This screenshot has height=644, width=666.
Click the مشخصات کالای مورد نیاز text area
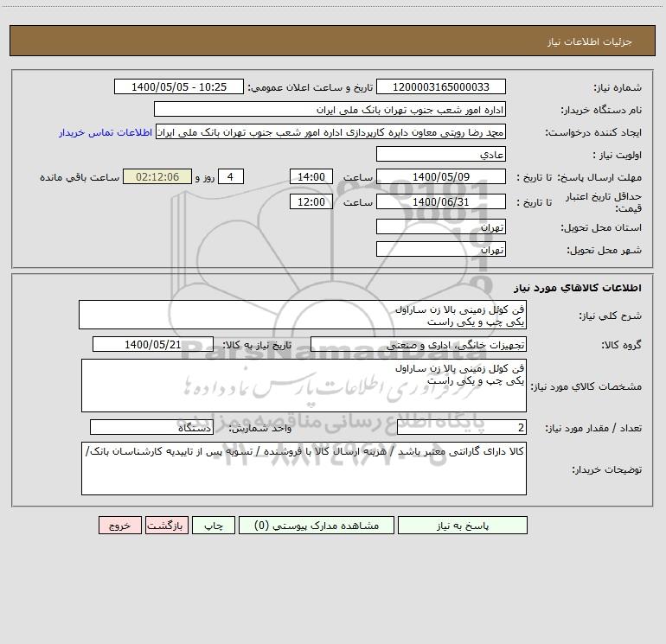click(x=304, y=386)
